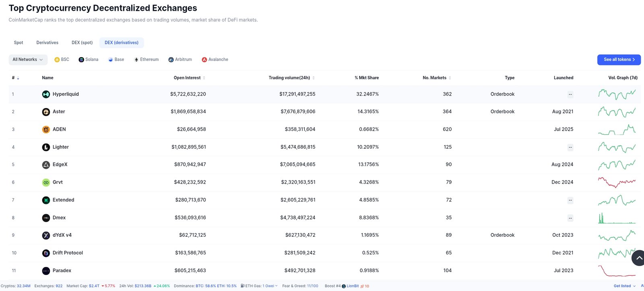Viewport: 644px width, 291px height.
Task: Click the Drift Protocol logo icon
Action: [46, 253]
